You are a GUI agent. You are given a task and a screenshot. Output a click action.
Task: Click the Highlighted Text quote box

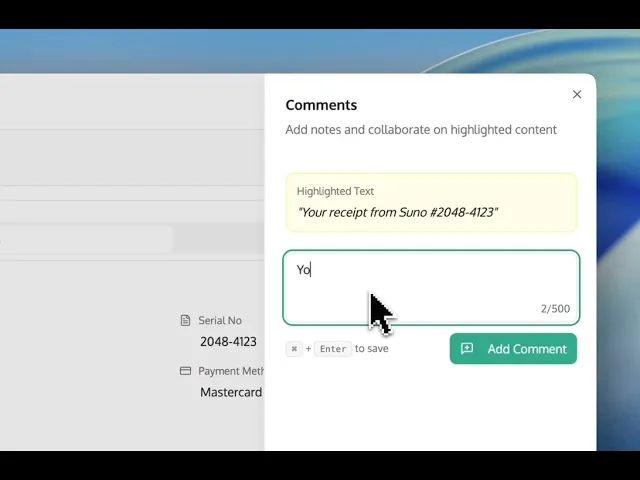click(x=431, y=202)
